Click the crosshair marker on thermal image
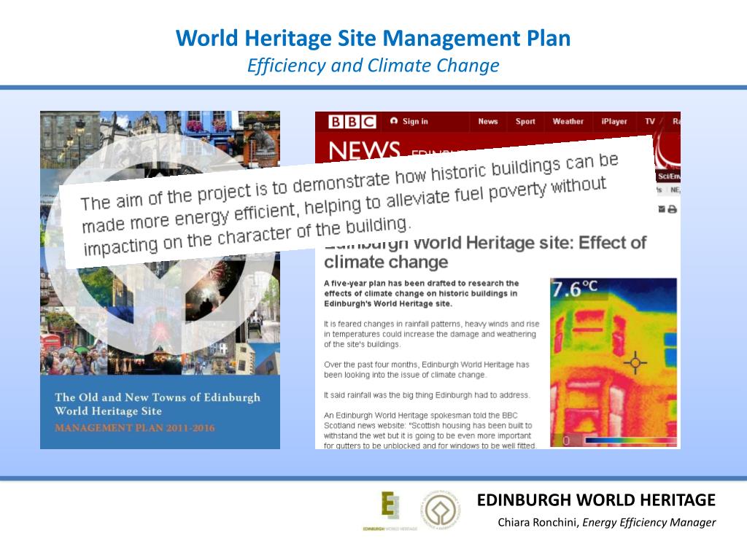Screen dimensions: 747x560 pos(635,363)
